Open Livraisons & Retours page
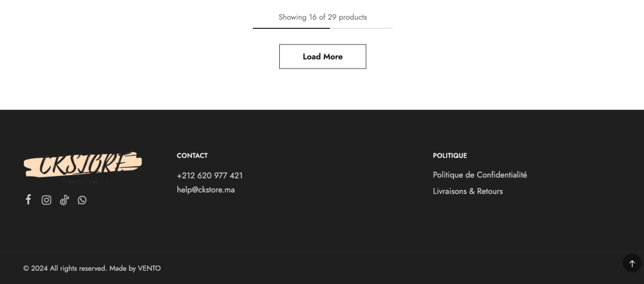Image resolution: width=644 pixels, height=284 pixels. click(x=468, y=191)
